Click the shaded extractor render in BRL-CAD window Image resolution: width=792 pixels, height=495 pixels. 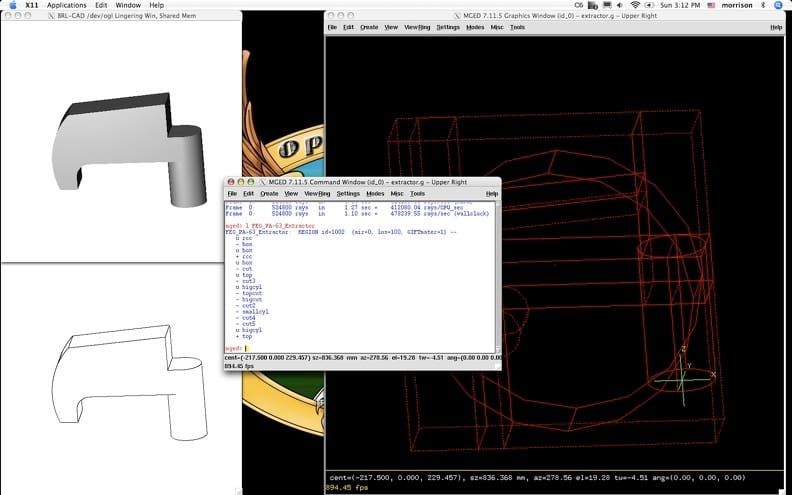point(130,149)
